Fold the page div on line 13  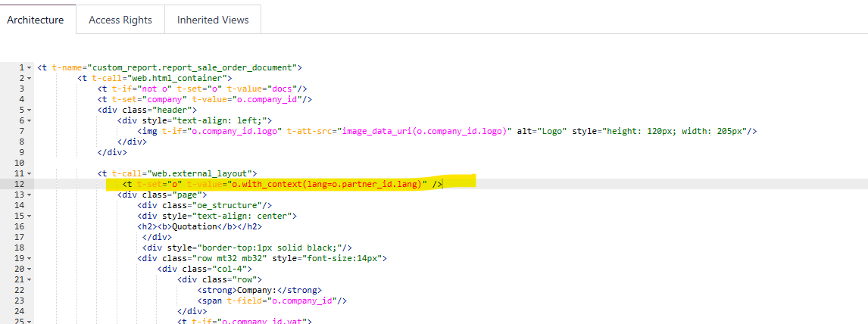pyautogui.click(x=30, y=195)
